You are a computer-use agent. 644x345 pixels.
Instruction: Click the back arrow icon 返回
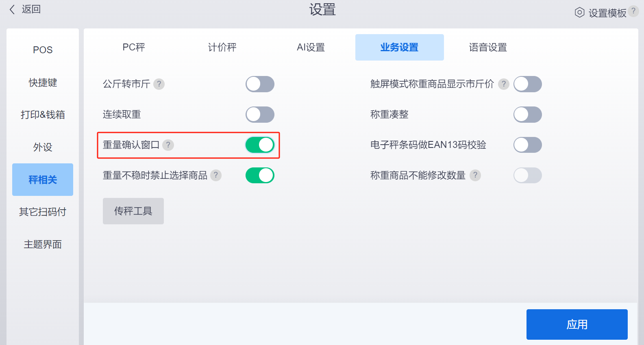(12, 9)
